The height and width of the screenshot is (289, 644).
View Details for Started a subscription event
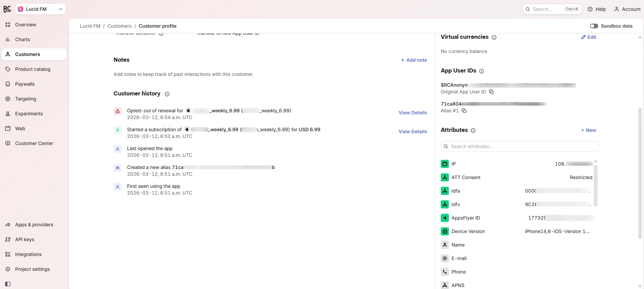click(x=412, y=132)
